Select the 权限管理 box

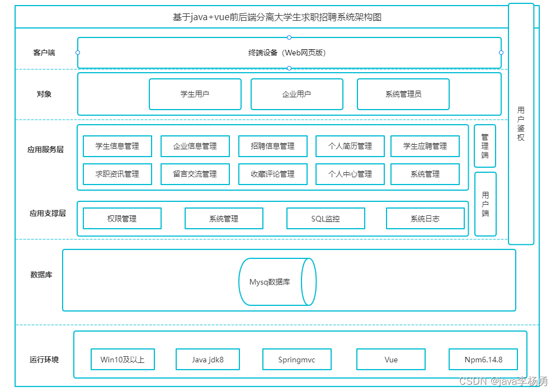[x=122, y=219]
